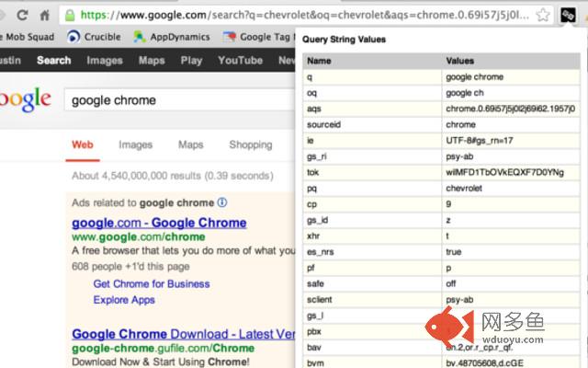Select the q parameter name cell
The image size is (588, 368).
(x=372, y=77)
